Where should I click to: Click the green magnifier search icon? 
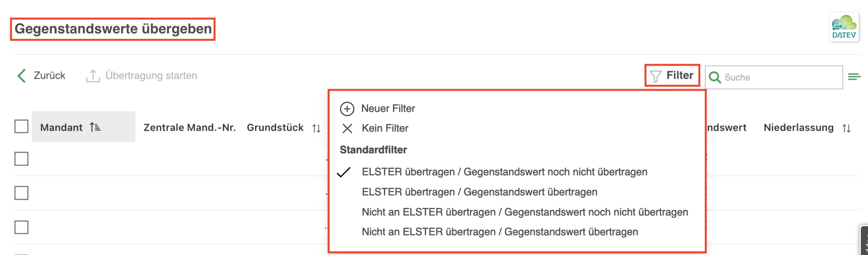[715, 77]
